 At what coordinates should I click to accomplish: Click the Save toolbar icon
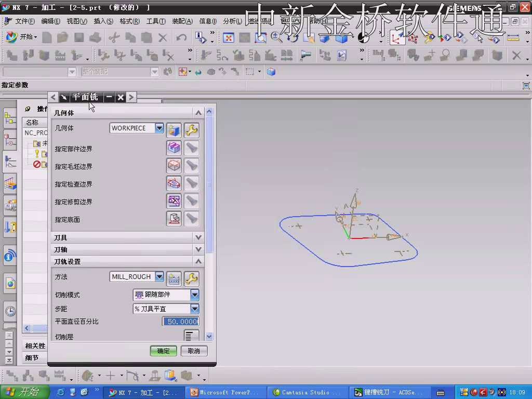(x=79, y=37)
